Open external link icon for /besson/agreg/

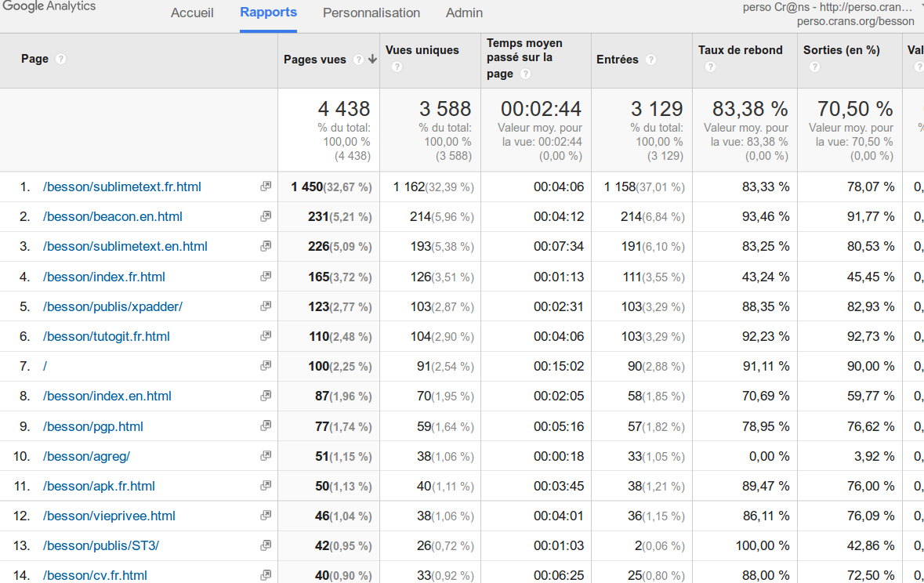(266, 456)
